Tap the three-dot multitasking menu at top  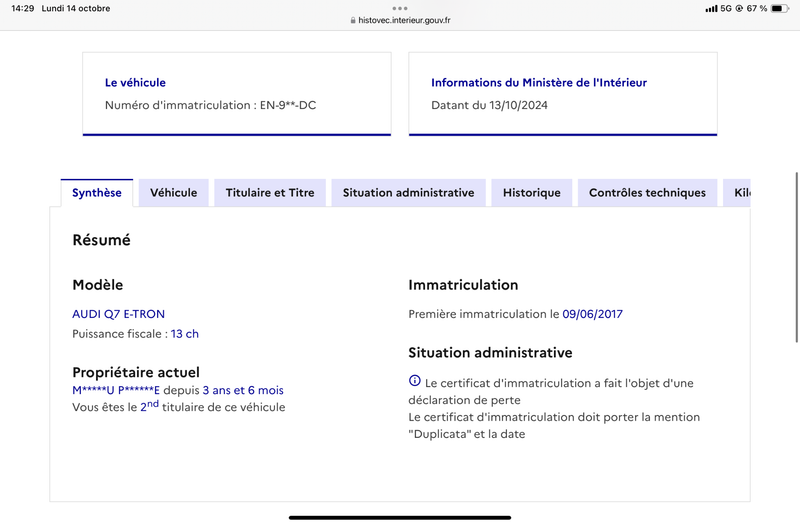click(400, 8)
